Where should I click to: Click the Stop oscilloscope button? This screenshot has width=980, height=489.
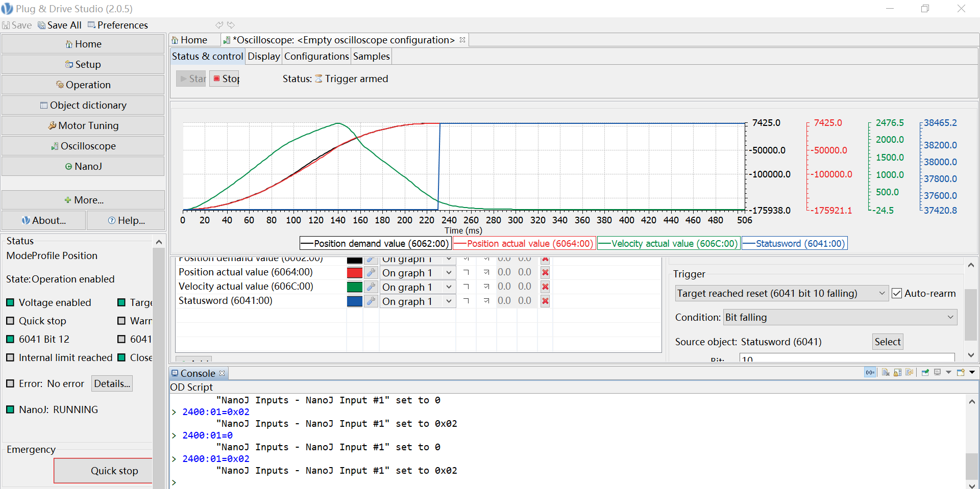(225, 79)
